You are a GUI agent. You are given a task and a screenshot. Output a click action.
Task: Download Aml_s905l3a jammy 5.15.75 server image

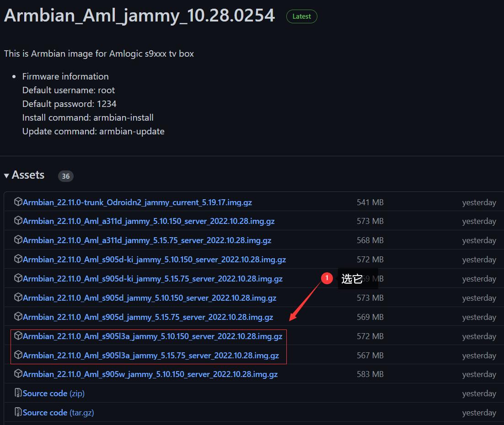pyautogui.click(x=151, y=356)
